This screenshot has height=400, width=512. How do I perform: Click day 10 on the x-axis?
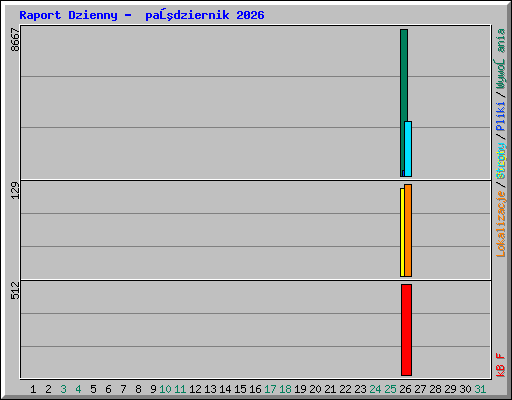[165, 389]
